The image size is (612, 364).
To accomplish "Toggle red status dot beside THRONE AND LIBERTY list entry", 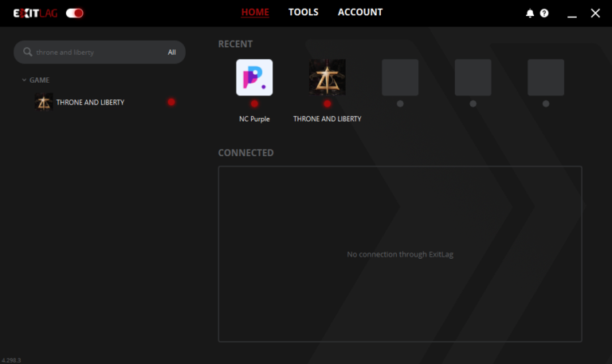I will point(171,102).
